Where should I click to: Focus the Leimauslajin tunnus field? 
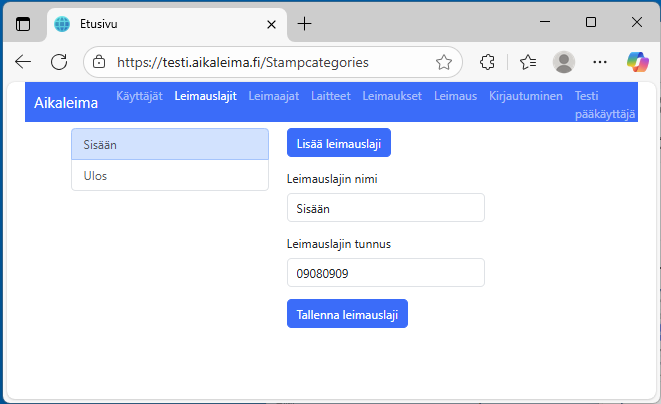(386, 272)
